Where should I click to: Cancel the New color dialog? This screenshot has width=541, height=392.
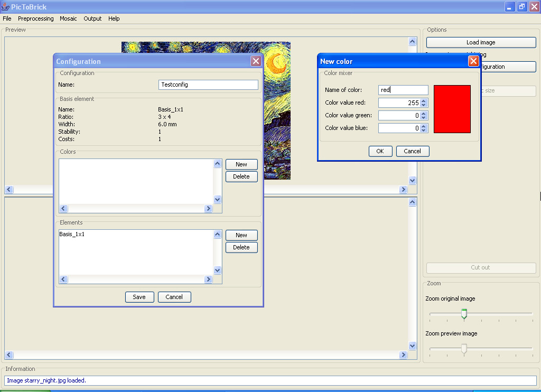pyautogui.click(x=412, y=151)
